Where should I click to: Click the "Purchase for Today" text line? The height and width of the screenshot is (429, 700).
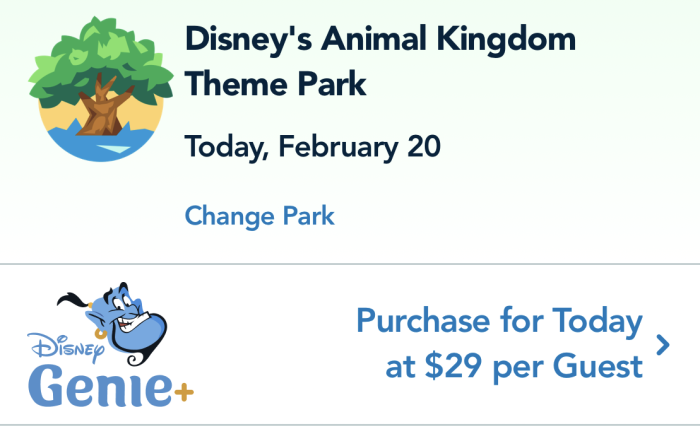[499, 321]
